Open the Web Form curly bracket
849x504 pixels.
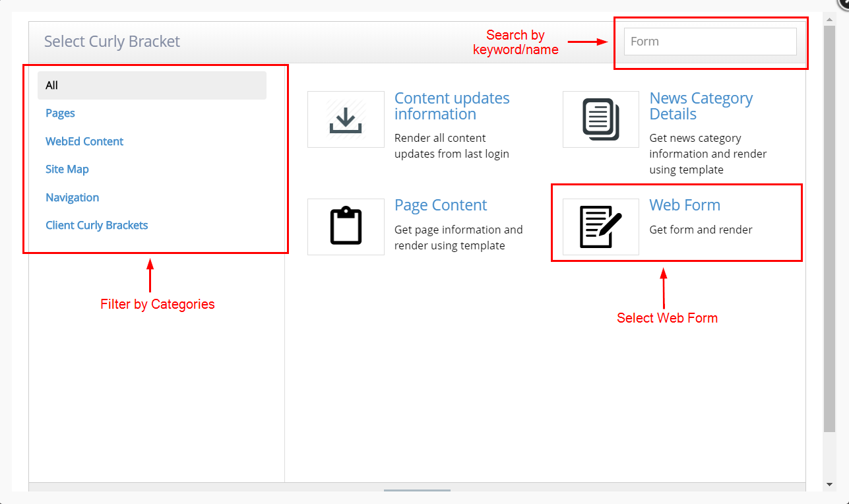(685, 205)
